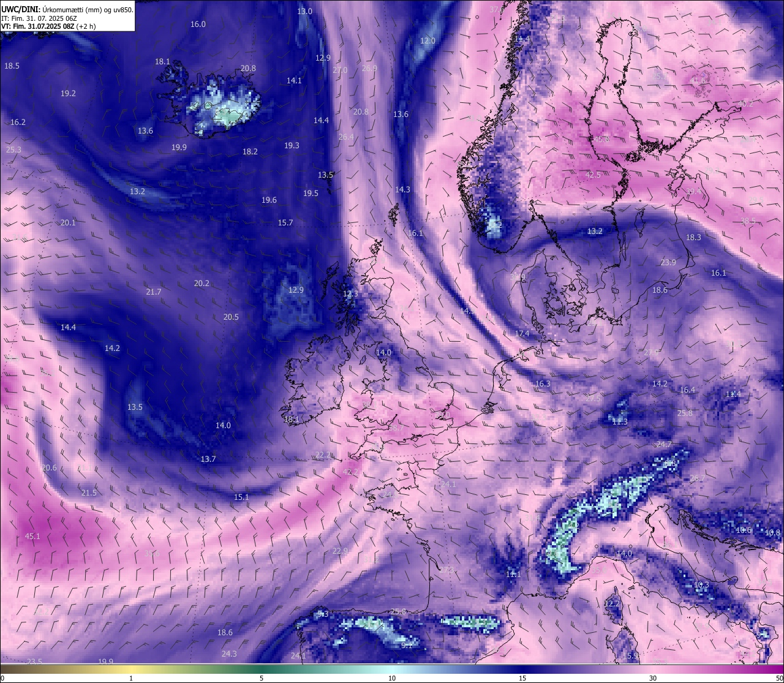Click the value '13.0' at the top of the map
784x683 pixels.
[304, 11]
